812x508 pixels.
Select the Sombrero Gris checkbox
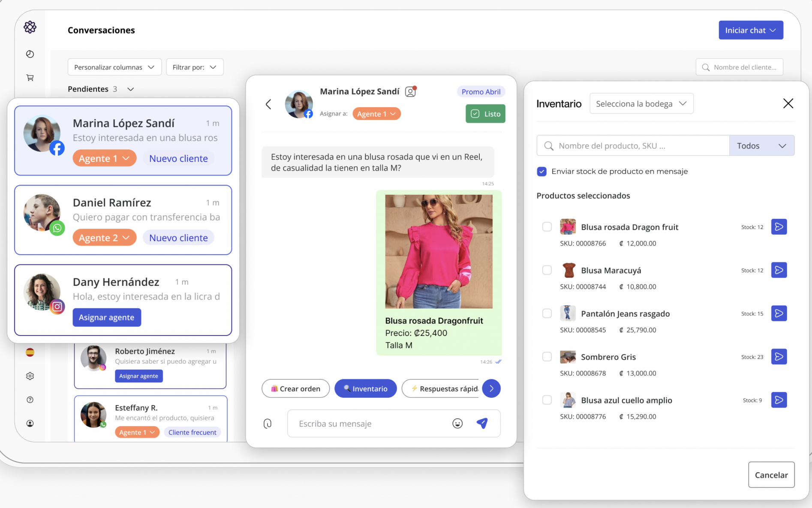547,357
